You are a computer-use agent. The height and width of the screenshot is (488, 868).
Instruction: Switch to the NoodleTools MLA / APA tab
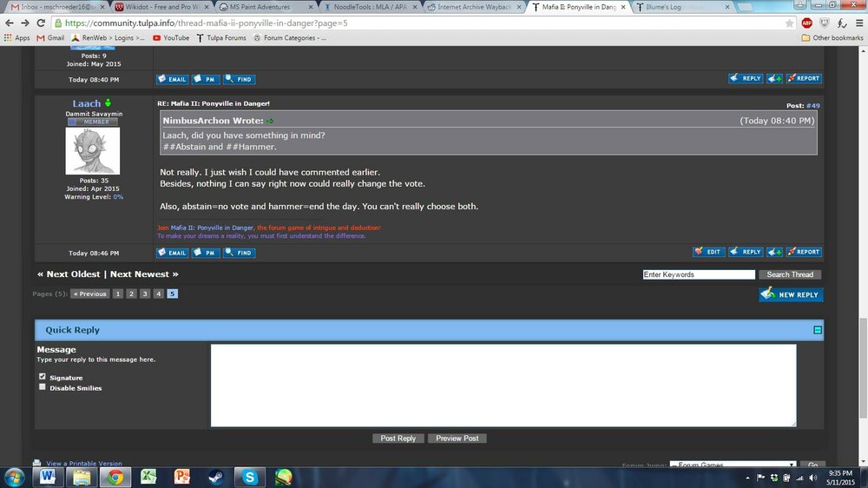pyautogui.click(x=369, y=7)
